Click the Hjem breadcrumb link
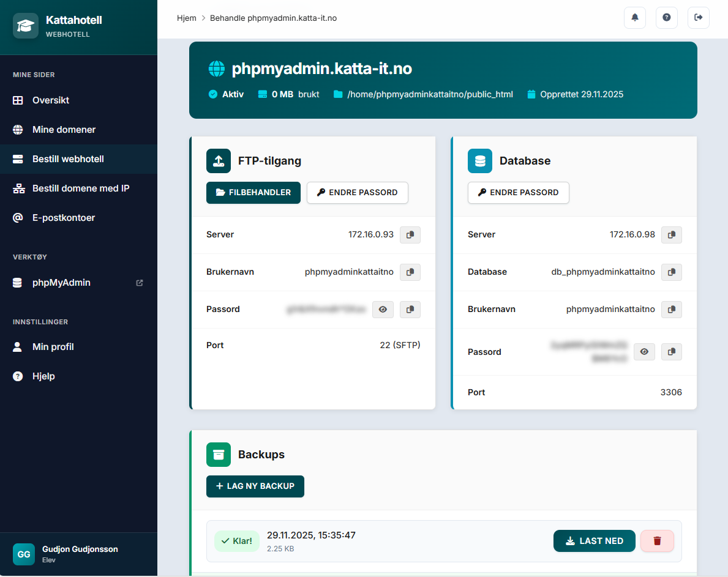This screenshot has width=728, height=577. click(x=186, y=18)
